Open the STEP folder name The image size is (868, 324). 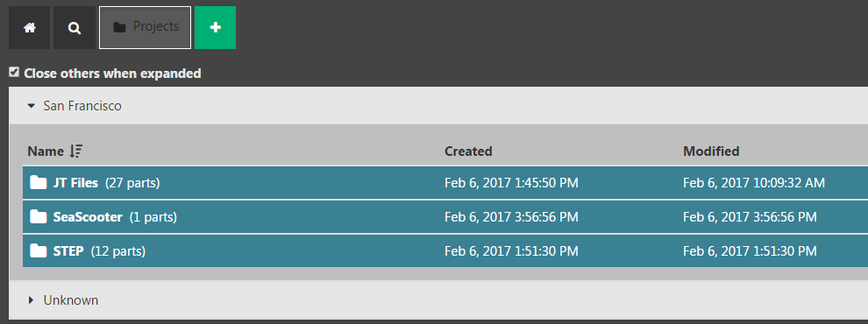(x=68, y=251)
